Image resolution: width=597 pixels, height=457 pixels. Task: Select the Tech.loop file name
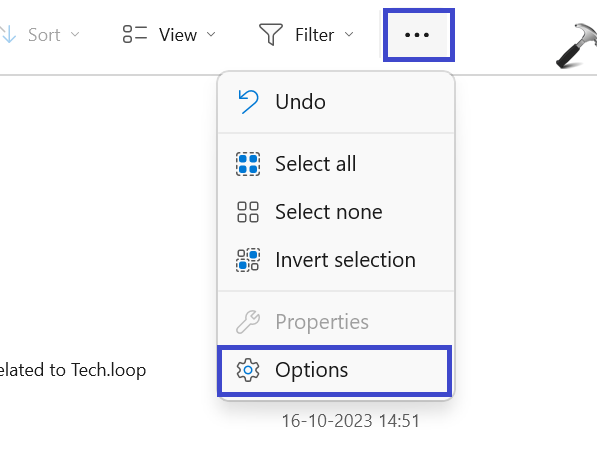point(73,370)
